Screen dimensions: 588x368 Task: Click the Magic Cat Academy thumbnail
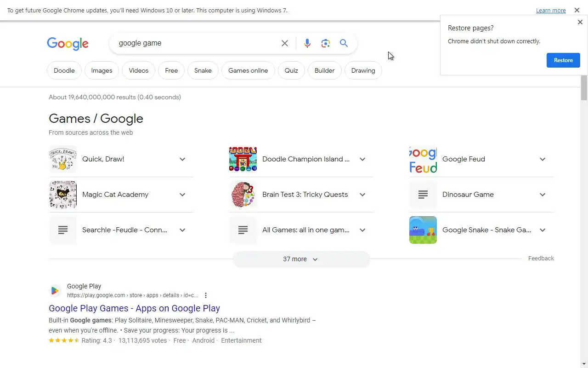tap(63, 195)
